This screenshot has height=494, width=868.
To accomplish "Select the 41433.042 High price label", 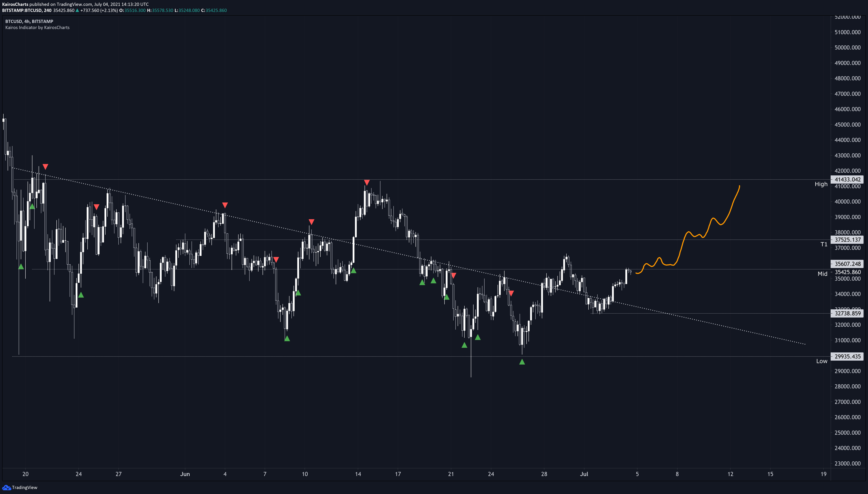I will (x=847, y=180).
